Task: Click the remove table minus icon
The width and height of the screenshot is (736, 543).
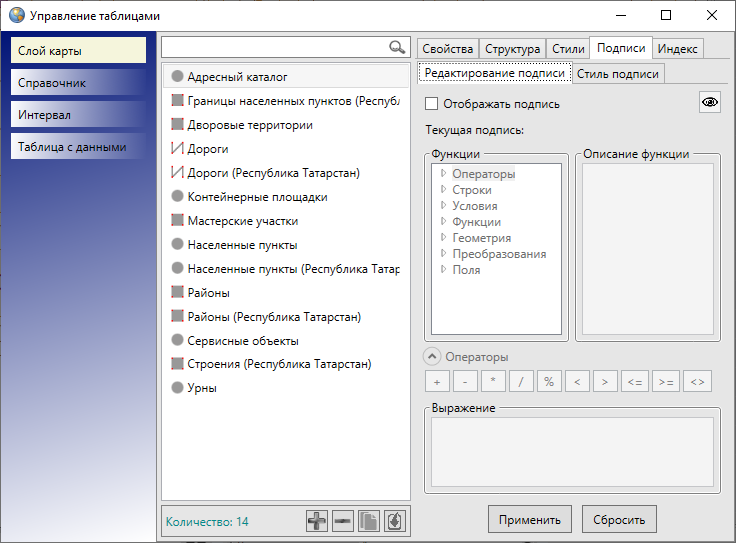Action: click(x=343, y=521)
